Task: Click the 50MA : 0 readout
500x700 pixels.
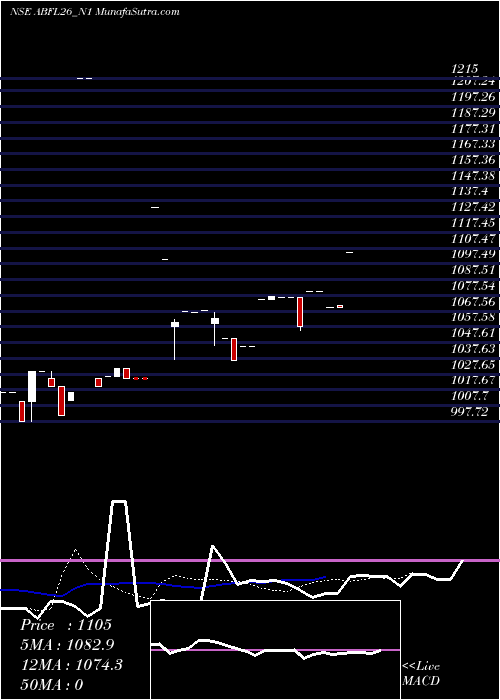Action: 52,685
